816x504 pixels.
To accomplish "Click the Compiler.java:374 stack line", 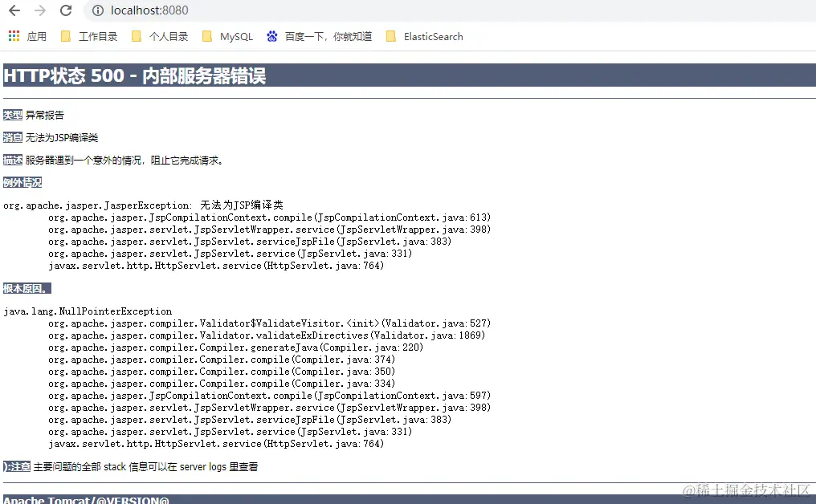I will coord(222,360).
